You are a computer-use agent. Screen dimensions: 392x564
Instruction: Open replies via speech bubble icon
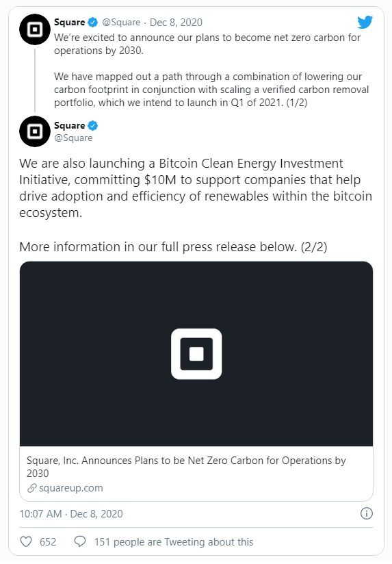pyautogui.click(x=80, y=541)
